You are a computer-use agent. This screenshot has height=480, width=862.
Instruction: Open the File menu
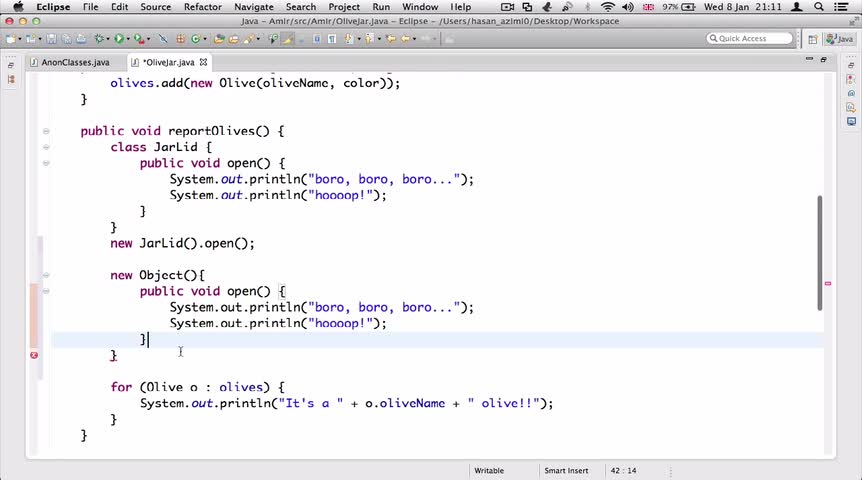[x=90, y=7]
